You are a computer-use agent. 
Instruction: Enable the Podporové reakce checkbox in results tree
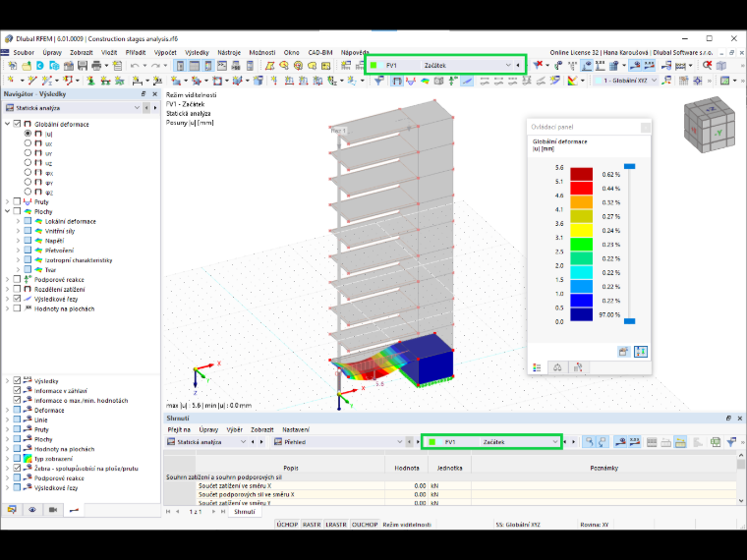click(x=17, y=280)
